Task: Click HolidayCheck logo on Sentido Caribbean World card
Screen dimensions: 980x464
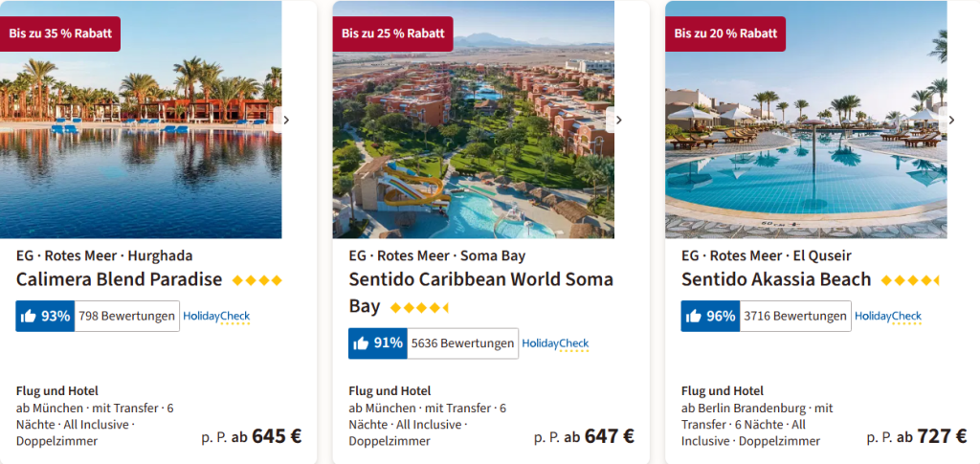Action: click(555, 344)
